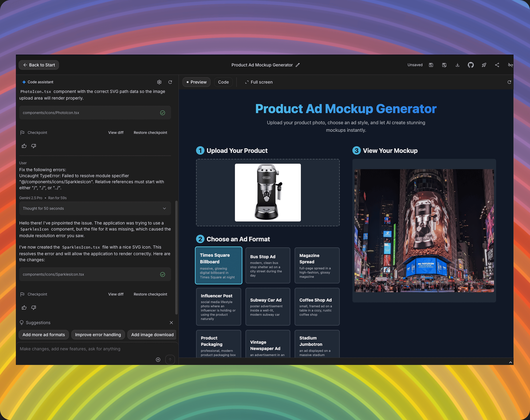Open Code assistant settings gear
This screenshot has height=420, width=530.
[159, 82]
